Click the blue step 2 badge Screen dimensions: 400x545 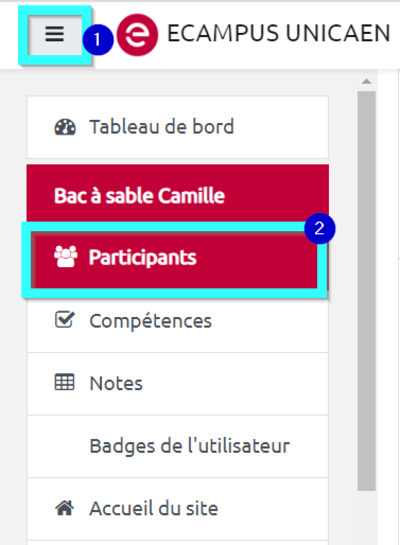point(319,228)
